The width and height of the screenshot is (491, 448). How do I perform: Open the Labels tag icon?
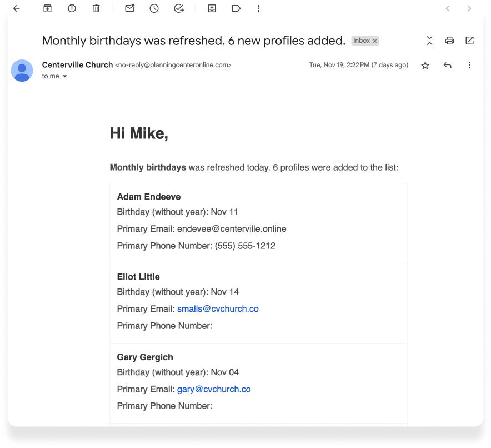click(x=236, y=9)
